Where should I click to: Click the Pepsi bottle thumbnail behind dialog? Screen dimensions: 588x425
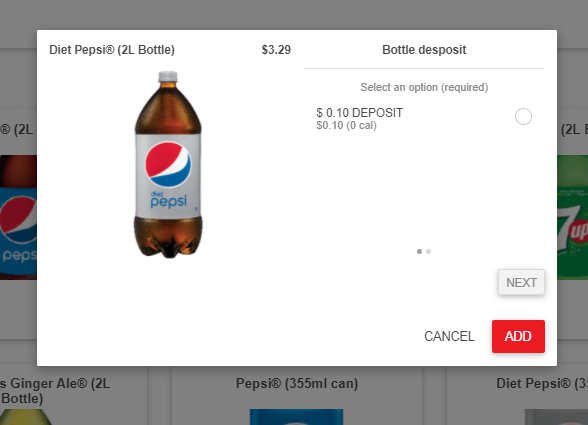pos(18,217)
